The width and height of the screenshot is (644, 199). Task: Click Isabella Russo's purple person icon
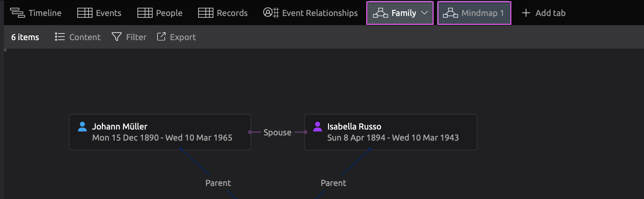tap(318, 127)
